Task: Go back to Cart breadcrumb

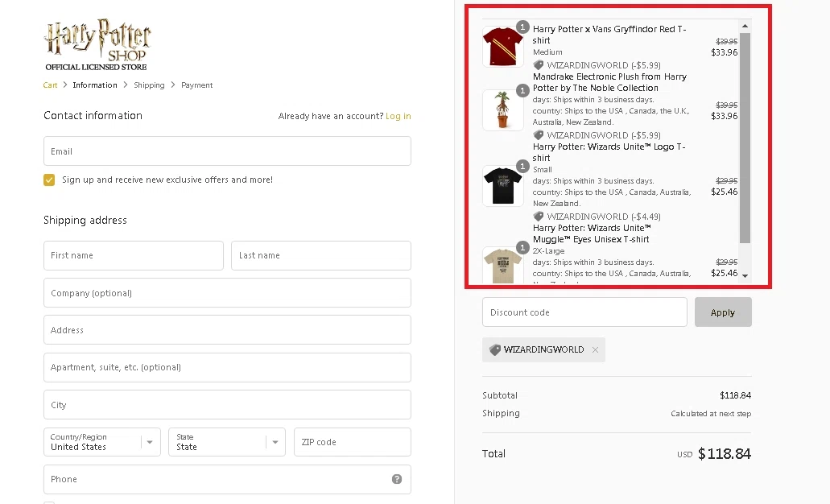Action: (x=50, y=85)
